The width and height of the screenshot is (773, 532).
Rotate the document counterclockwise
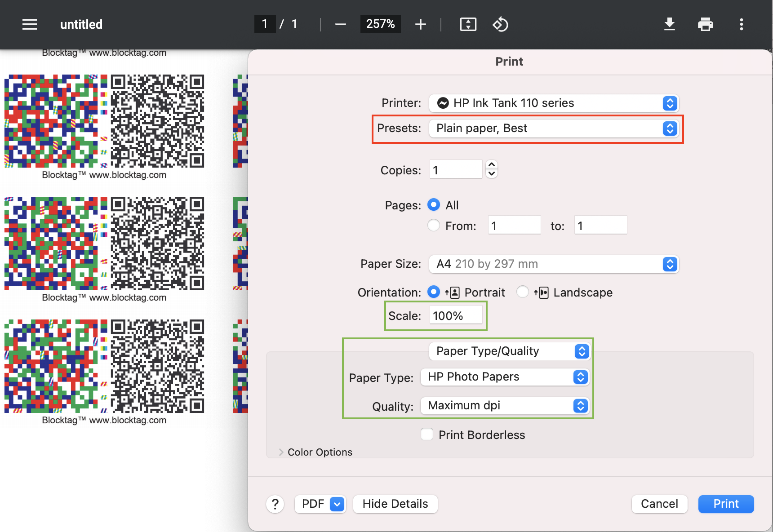500,24
